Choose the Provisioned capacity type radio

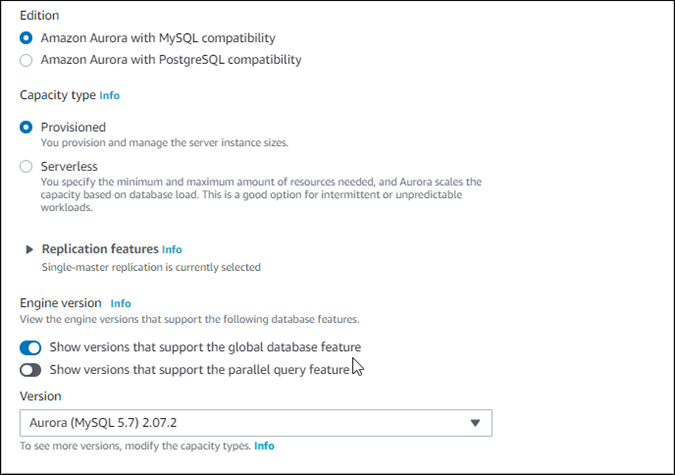tap(27, 127)
